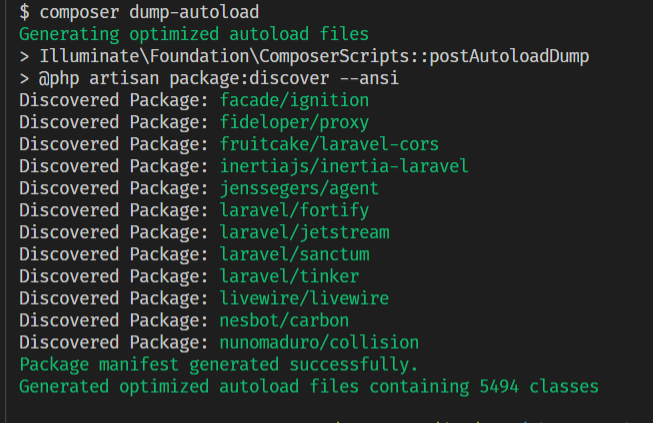653x423 pixels.
Task: Click the word 'classes' ending the output
Action: (x=564, y=387)
